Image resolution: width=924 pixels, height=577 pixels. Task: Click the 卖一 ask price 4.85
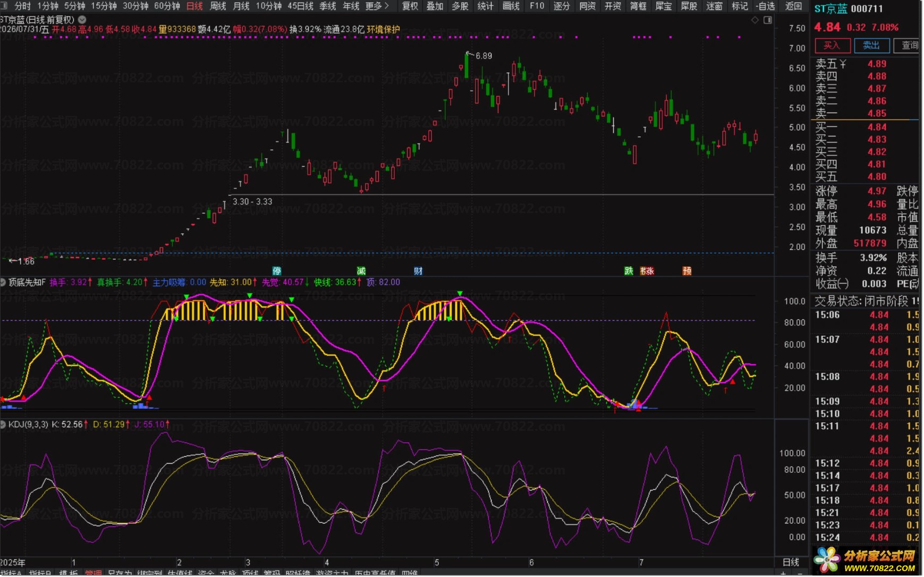pyautogui.click(x=877, y=113)
